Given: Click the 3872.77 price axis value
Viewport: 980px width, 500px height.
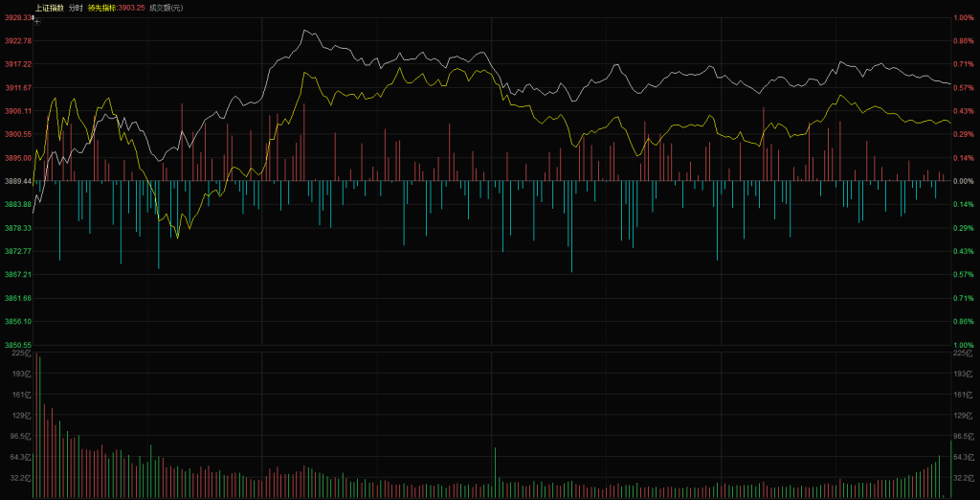Looking at the screenshot, I should point(17,251).
